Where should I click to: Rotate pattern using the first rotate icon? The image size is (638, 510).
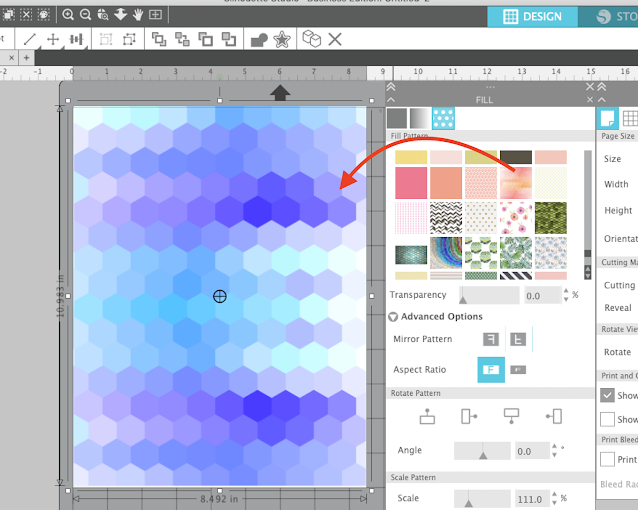coord(427,416)
